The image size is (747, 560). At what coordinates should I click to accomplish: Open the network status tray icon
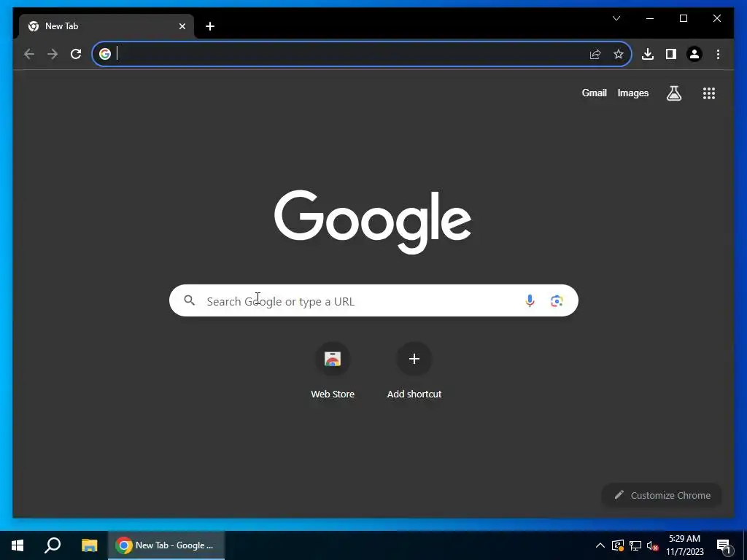click(635, 545)
